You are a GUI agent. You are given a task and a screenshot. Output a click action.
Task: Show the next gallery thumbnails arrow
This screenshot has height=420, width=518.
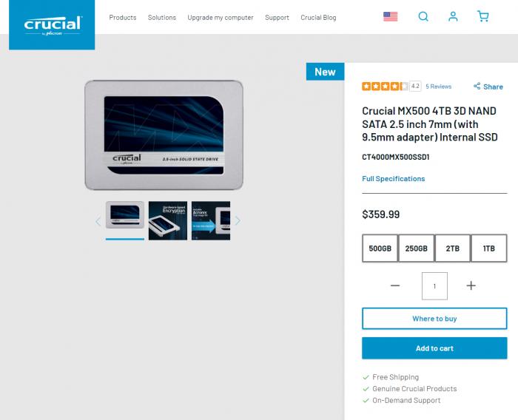[x=238, y=220]
